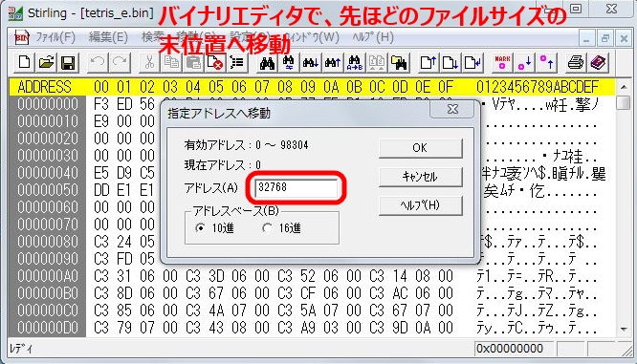Click the scissors Cut icon

point(149,62)
